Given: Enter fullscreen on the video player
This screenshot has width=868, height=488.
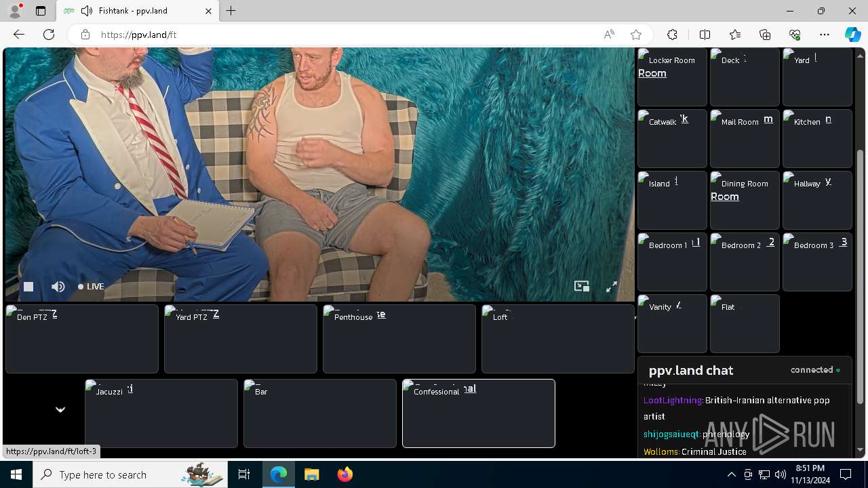Looking at the screenshot, I should click(612, 287).
